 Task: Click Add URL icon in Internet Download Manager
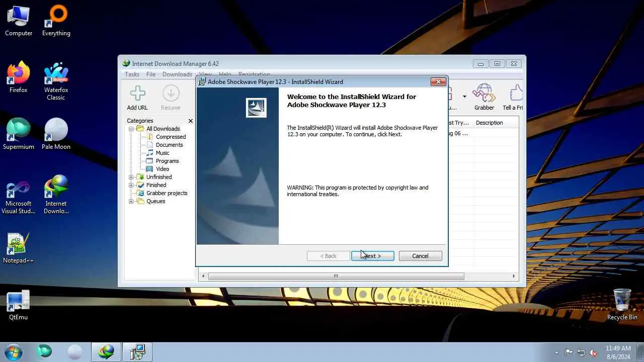coord(137,98)
